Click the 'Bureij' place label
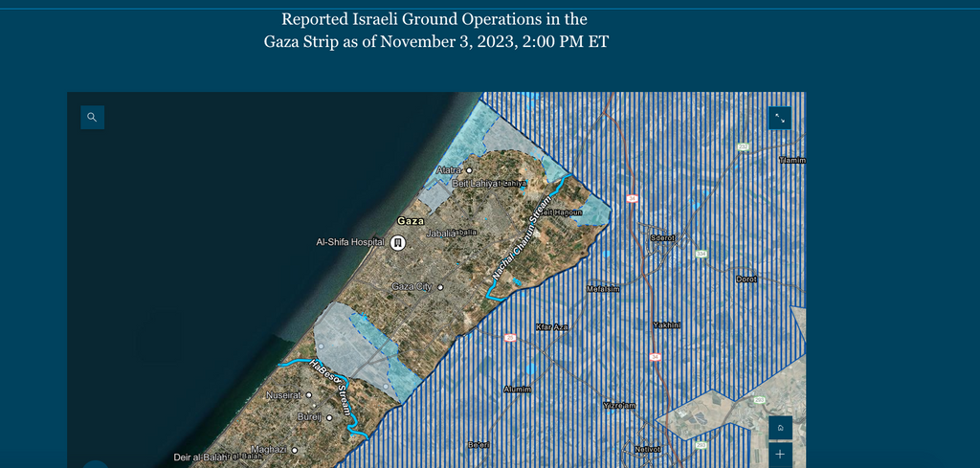The width and height of the screenshot is (980, 468). click(x=309, y=416)
